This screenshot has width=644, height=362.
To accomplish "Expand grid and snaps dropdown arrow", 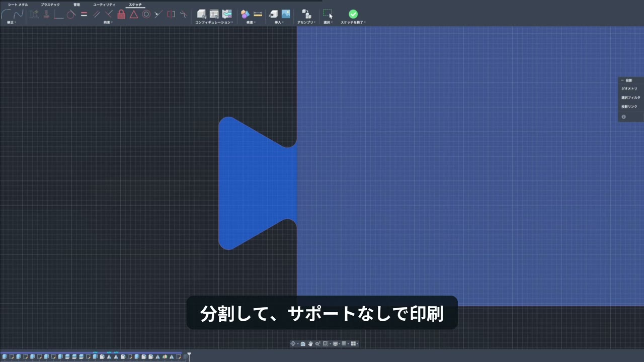I will 348,344.
